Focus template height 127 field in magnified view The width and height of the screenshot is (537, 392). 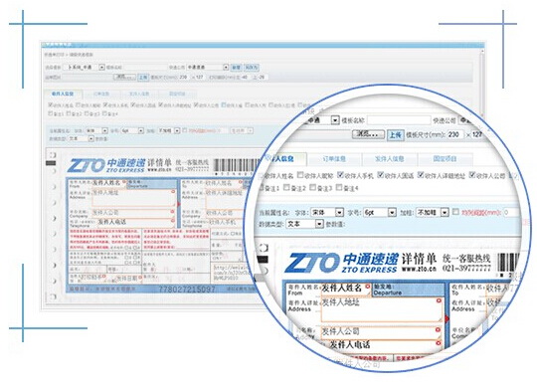(477, 134)
